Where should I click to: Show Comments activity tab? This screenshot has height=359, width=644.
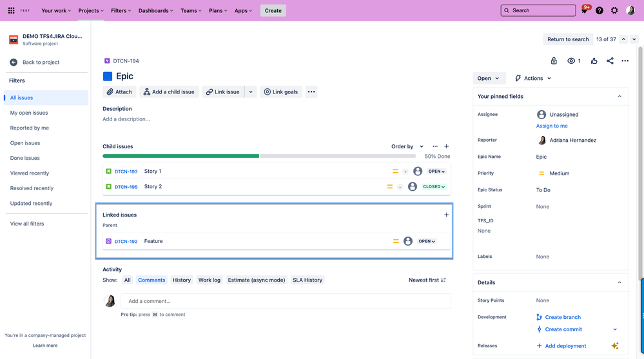click(151, 280)
